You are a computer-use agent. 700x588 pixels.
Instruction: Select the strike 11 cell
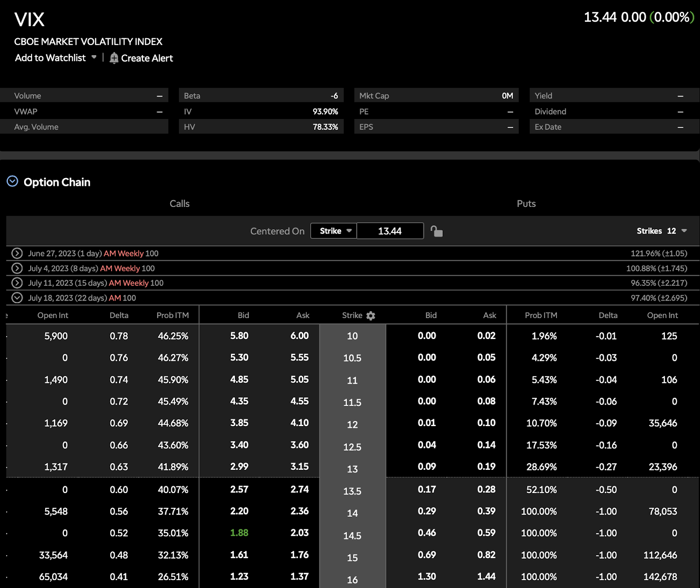click(352, 380)
